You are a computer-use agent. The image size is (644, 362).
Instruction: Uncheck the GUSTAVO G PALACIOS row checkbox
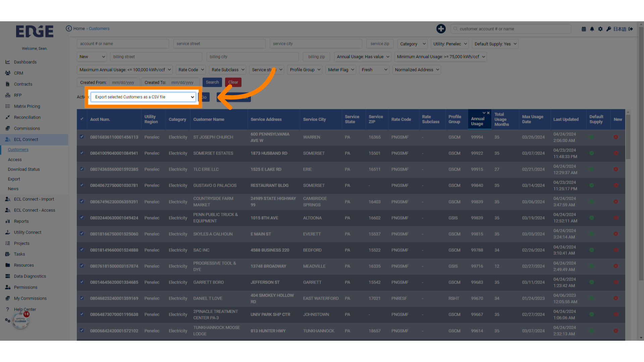[82, 185]
